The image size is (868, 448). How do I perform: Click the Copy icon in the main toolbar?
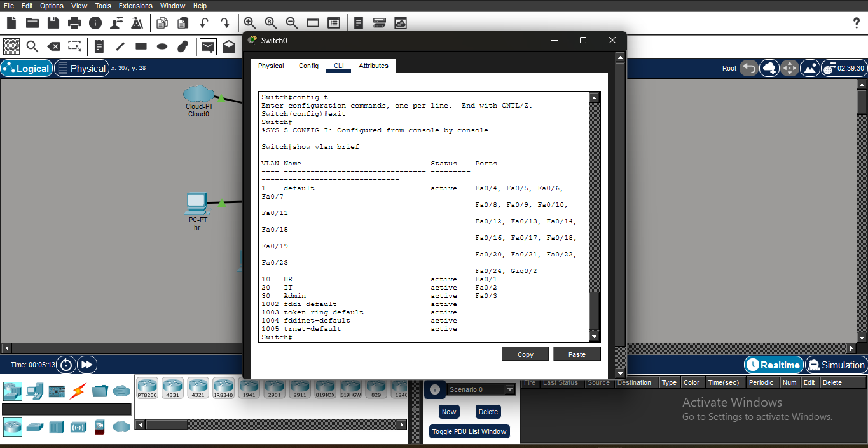coord(162,23)
